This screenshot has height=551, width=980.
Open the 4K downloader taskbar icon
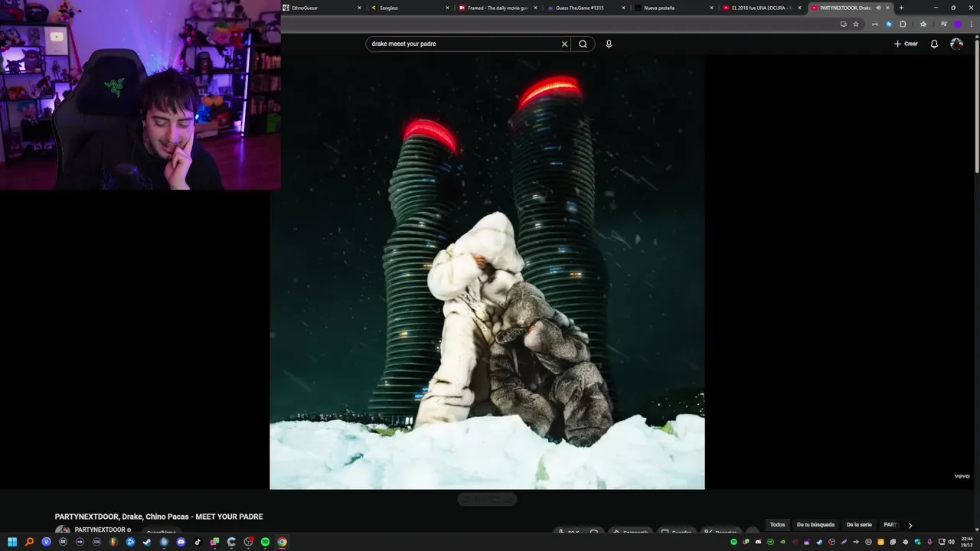coord(63,542)
